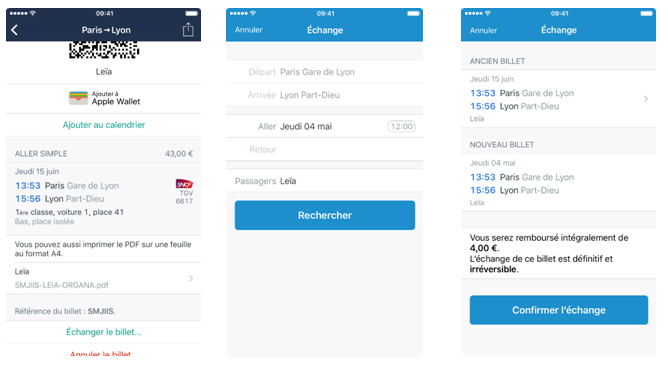Open the Passagers Leïa row
Screen dimensions: 668x379
click(325, 181)
